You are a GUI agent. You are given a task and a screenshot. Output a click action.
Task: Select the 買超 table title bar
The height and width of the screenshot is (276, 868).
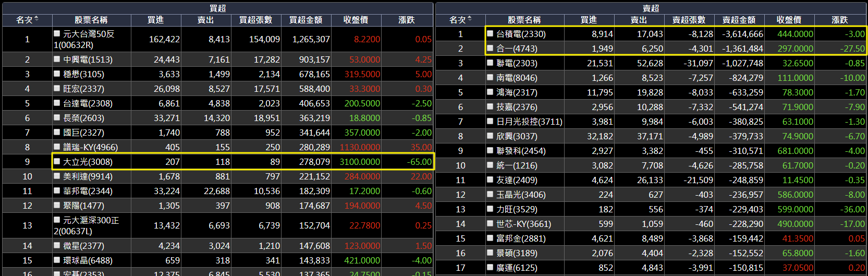click(217, 8)
